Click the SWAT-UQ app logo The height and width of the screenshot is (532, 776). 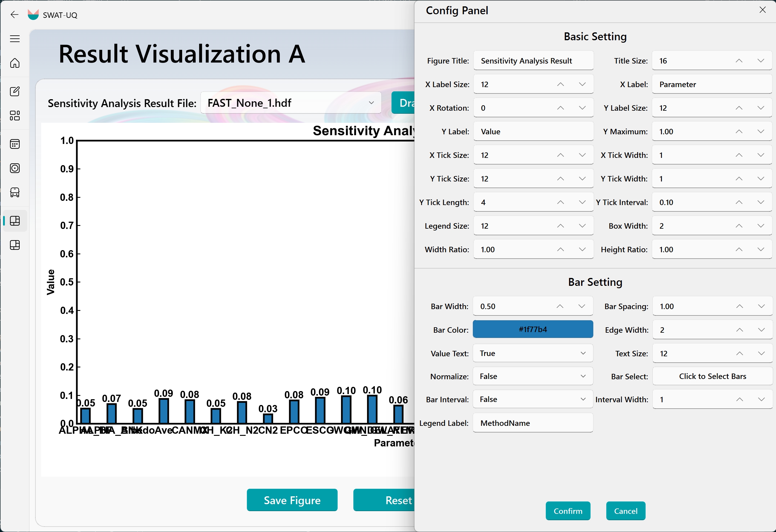coord(33,15)
